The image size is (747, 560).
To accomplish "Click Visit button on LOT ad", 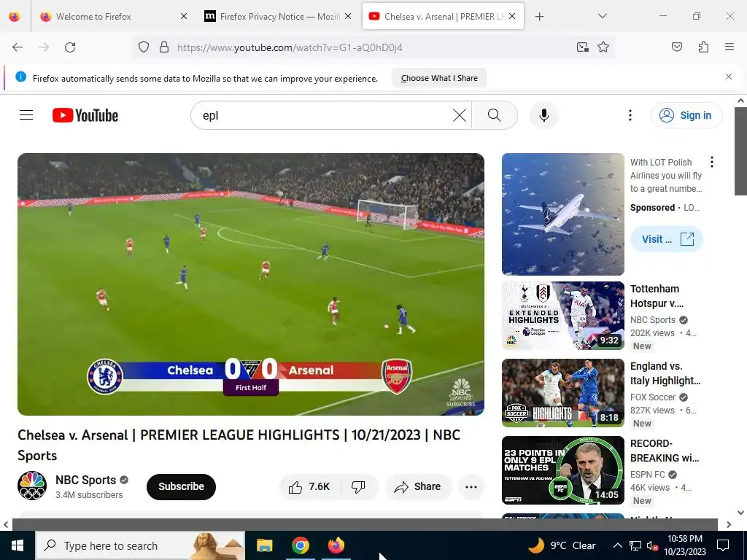I will [667, 239].
